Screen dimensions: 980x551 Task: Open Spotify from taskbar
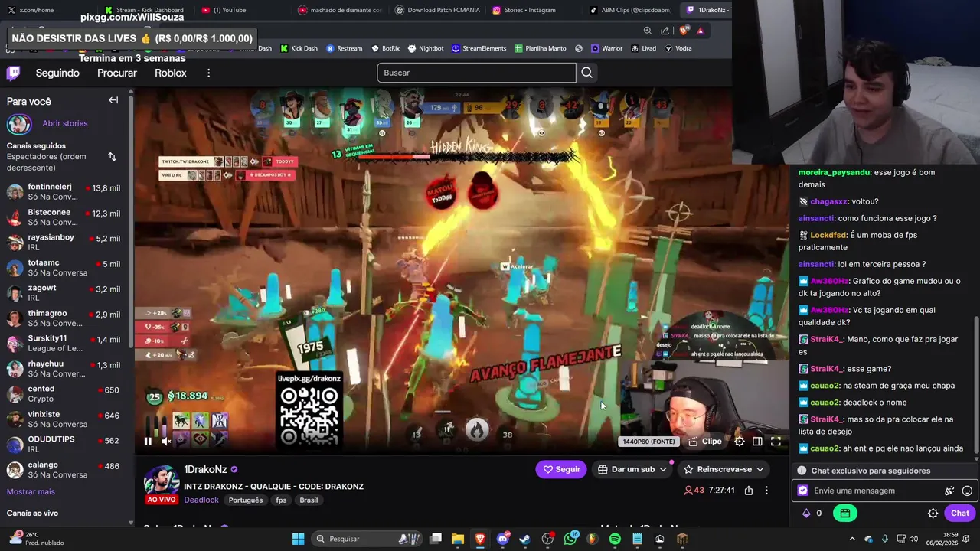(x=615, y=539)
